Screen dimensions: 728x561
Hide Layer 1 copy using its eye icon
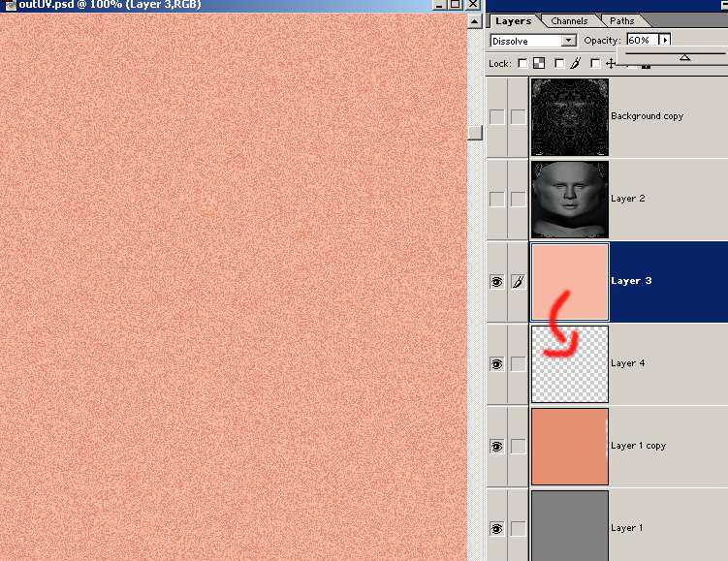coord(496,447)
